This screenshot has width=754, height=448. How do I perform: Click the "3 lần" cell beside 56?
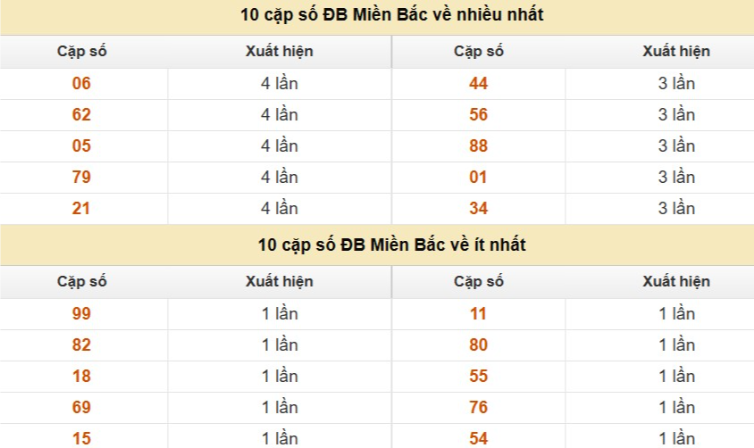(676, 115)
